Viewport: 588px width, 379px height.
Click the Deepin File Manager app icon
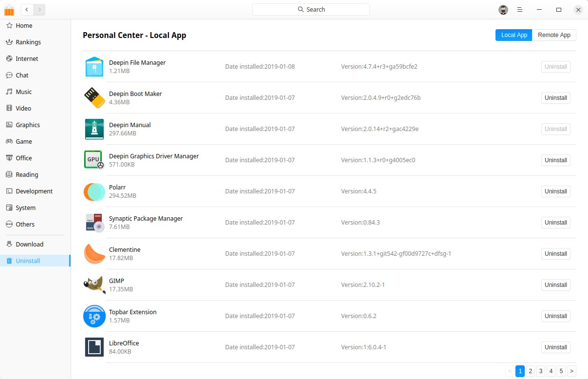point(94,67)
